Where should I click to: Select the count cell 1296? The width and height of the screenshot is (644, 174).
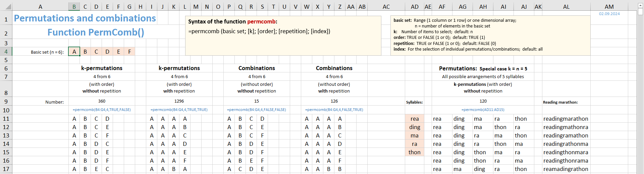pyautogui.click(x=179, y=101)
